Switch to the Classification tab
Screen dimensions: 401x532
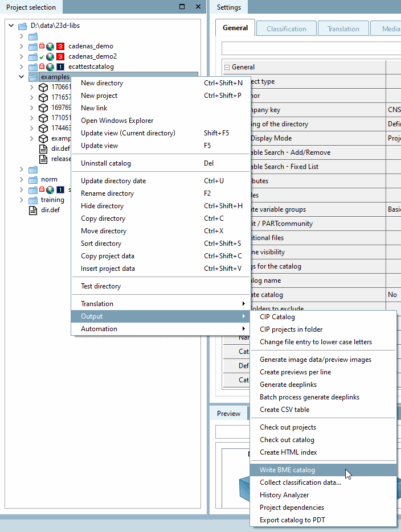click(287, 28)
